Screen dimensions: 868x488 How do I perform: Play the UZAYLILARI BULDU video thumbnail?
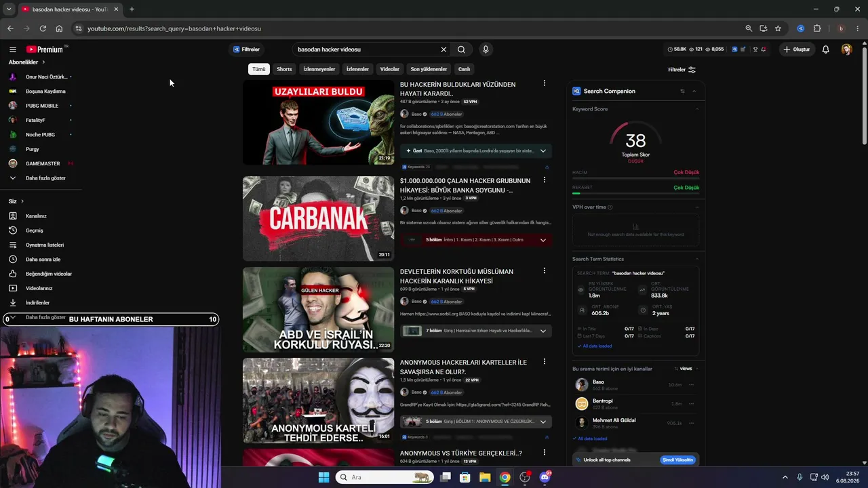point(318,122)
